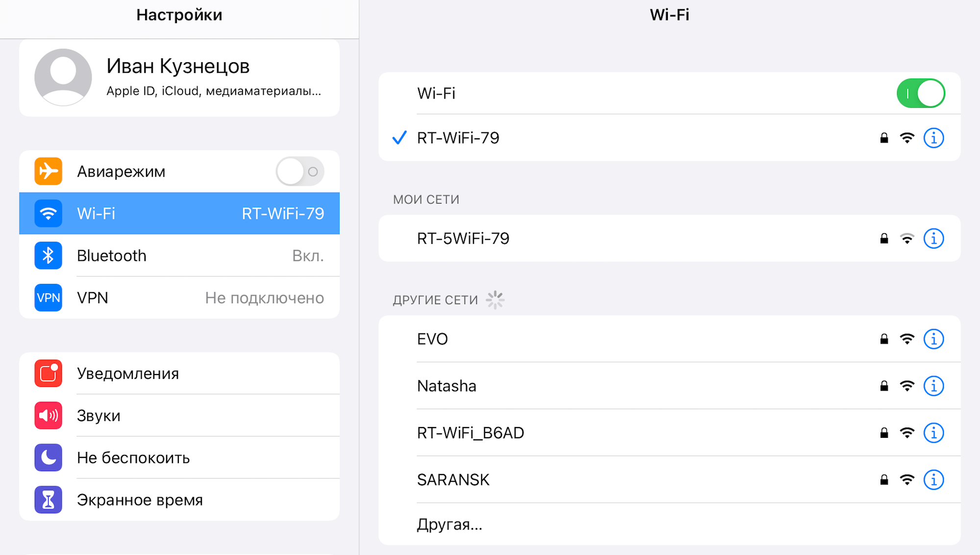Join the SARANSK Wi-Fi network
980x555 pixels.
click(x=453, y=480)
